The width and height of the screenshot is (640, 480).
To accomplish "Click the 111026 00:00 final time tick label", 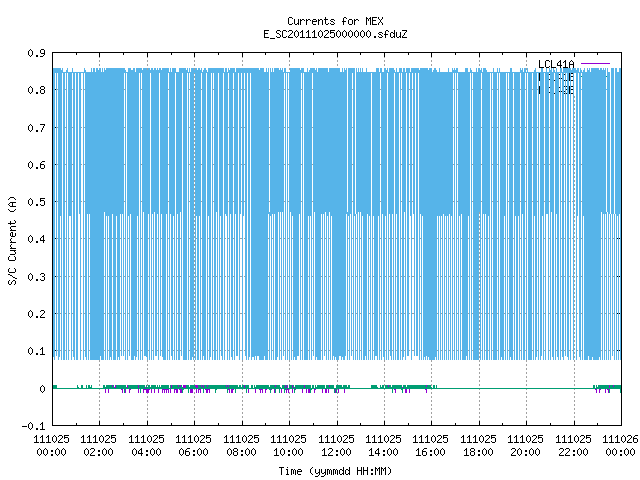I will click(620, 445).
